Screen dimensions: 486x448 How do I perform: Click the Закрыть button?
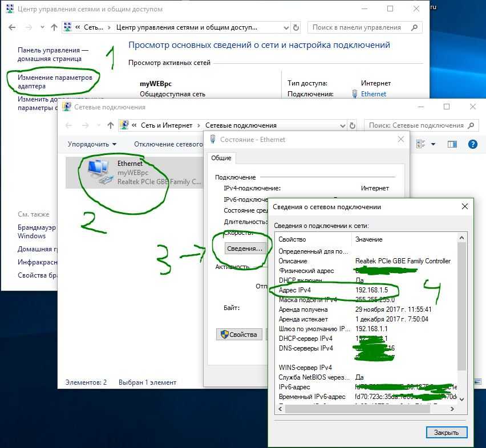[446, 432]
